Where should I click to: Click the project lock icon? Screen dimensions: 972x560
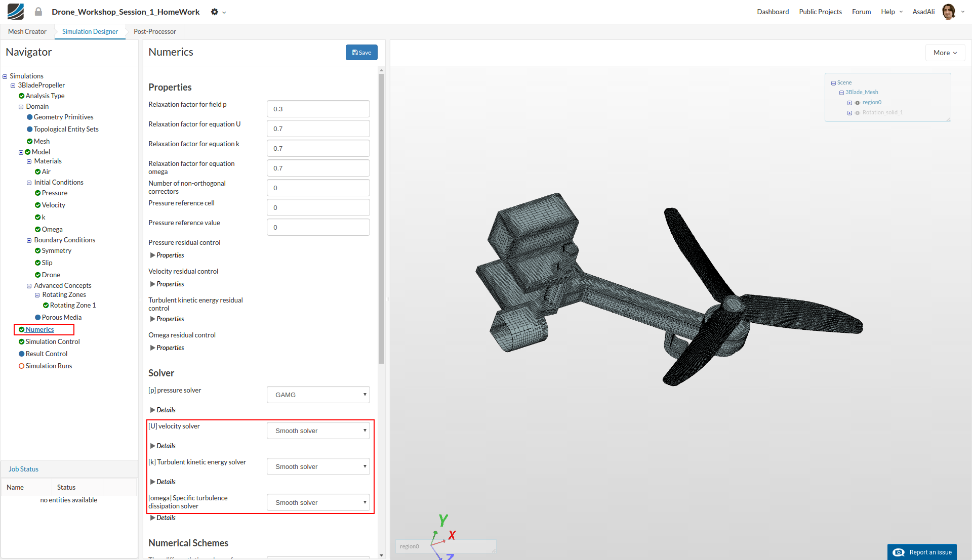click(38, 12)
